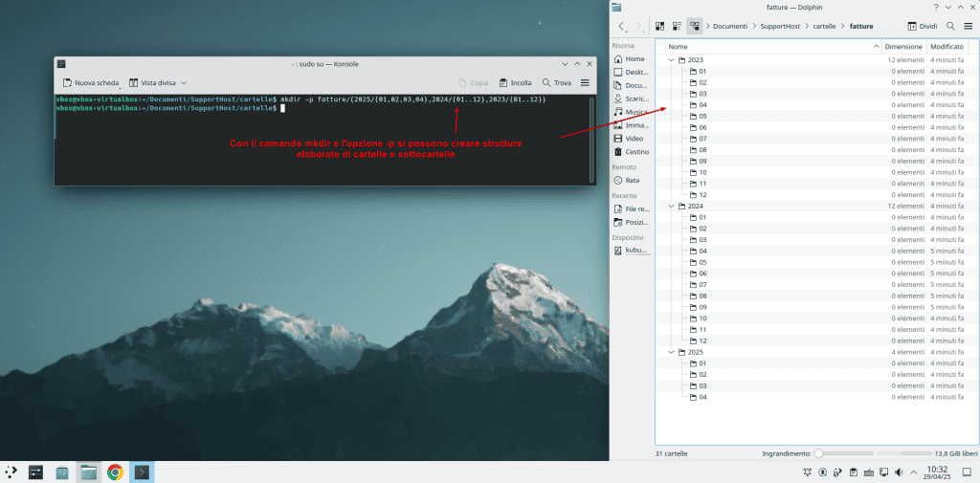Image resolution: width=980 pixels, height=483 pixels.
Task: Click the Dolphin help question mark icon
Action: (x=936, y=7)
